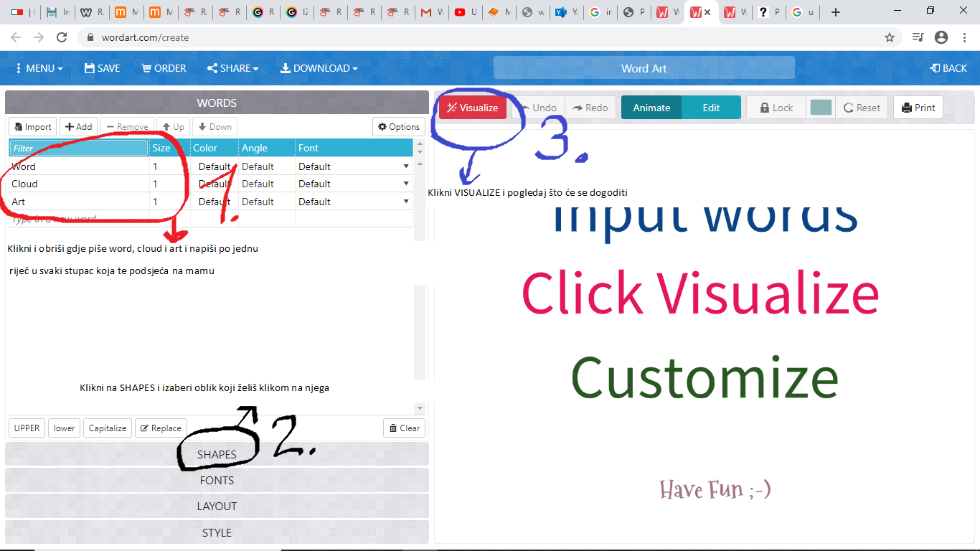This screenshot has height=551, width=980.
Task: Open the Chrome profile avatar
Action: (x=941, y=37)
